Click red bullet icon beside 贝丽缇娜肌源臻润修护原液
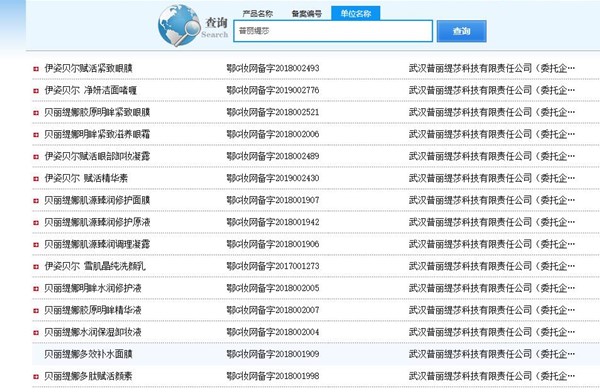The height and width of the screenshot is (392, 600). click(x=36, y=223)
